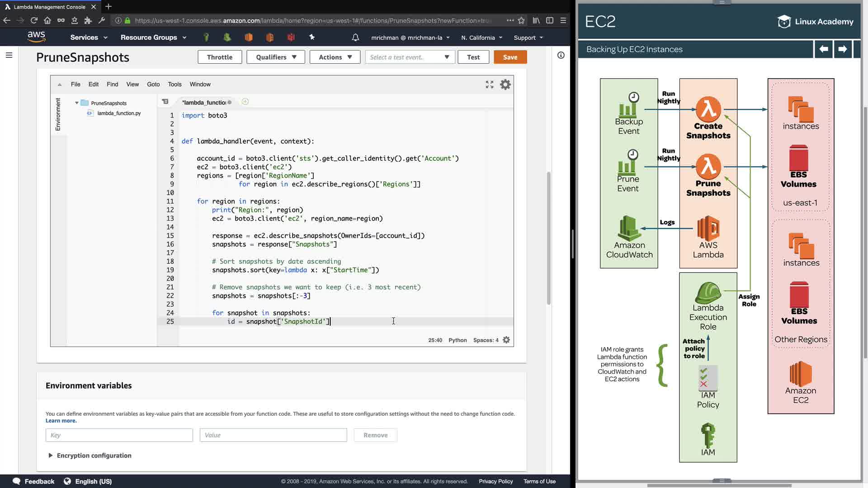Click the page vertical scrollbar
This screenshot has width=868, height=488.
pyautogui.click(x=548, y=239)
